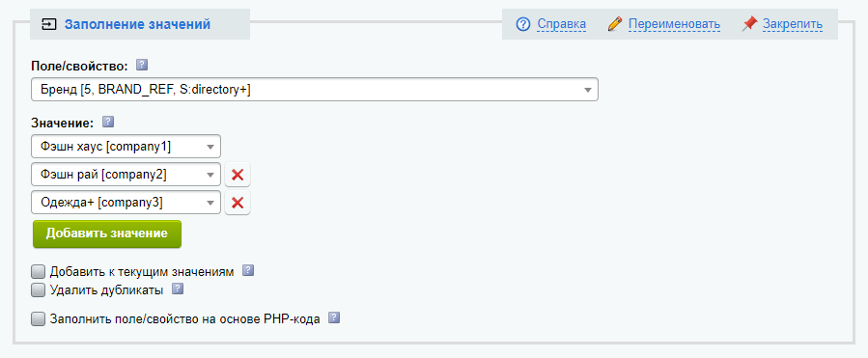Click the pencil Переименовать icon
The width and height of the screenshot is (868, 358).
point(614,24)
